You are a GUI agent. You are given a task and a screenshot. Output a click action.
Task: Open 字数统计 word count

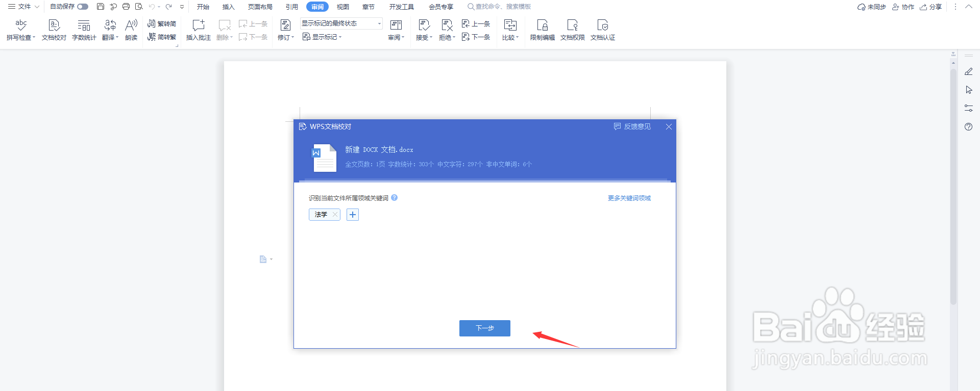(x=84, y=30)
